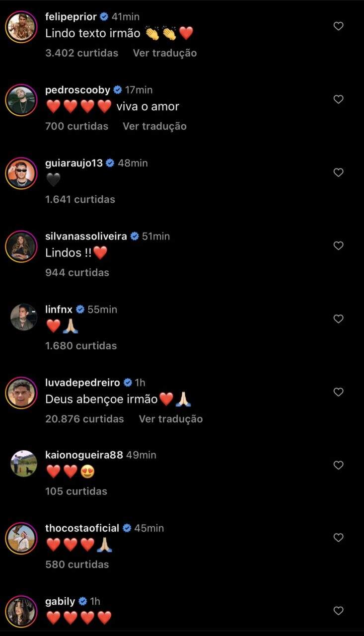Like felipeprior's comment with the heart
The width and height of the screenshot is (364, 636).
coord(338,26)
